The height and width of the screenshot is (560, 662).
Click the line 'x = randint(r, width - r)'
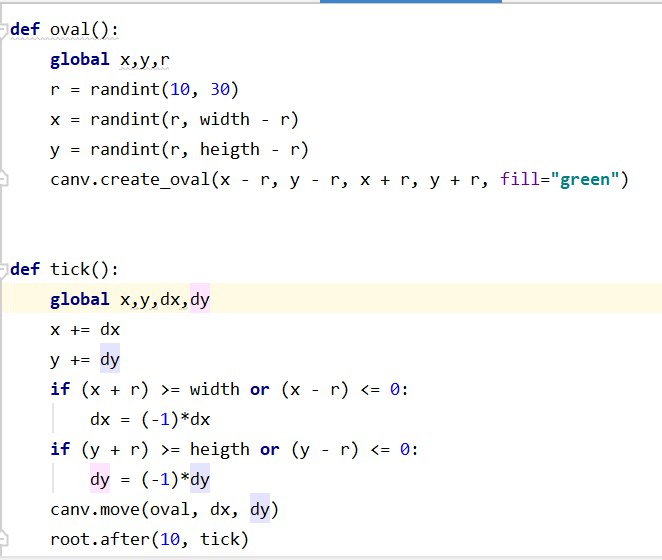174,120
